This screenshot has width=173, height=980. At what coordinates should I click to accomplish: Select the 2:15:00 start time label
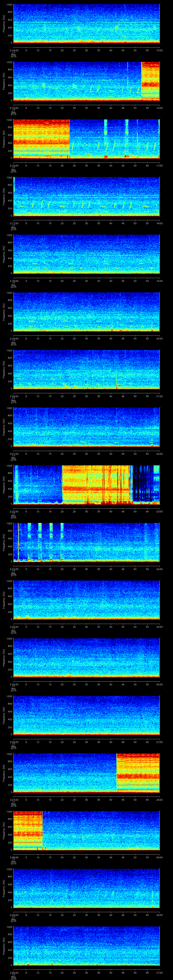[x=14, y=108]
